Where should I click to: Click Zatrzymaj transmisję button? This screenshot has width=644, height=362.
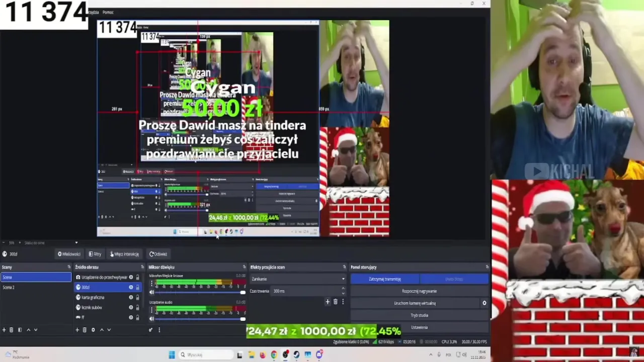click(385, 279)
